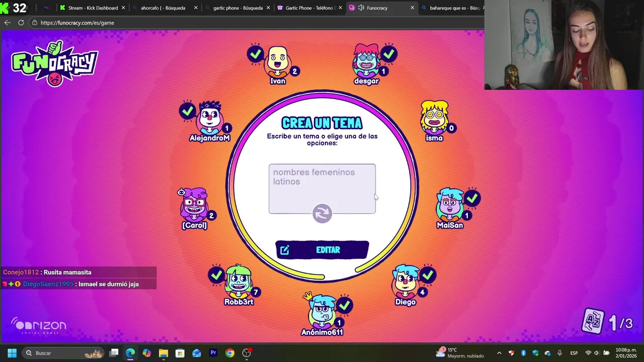Viewport: 644px width, 362px height.
Task: Click the theme text field 'nombres femeninos latinos'
Action: click(x=322, y=189)
